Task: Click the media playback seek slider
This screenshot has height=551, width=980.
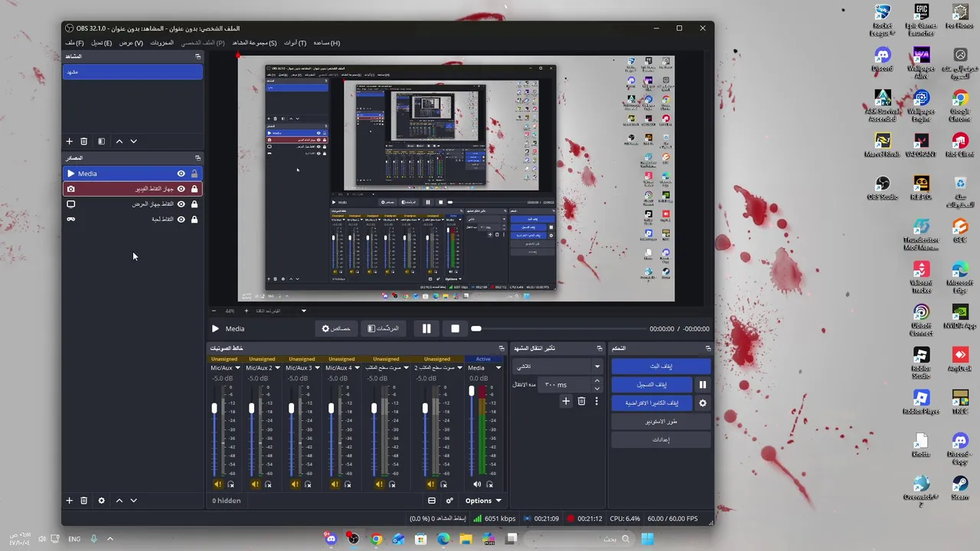Action: [557, 329]
